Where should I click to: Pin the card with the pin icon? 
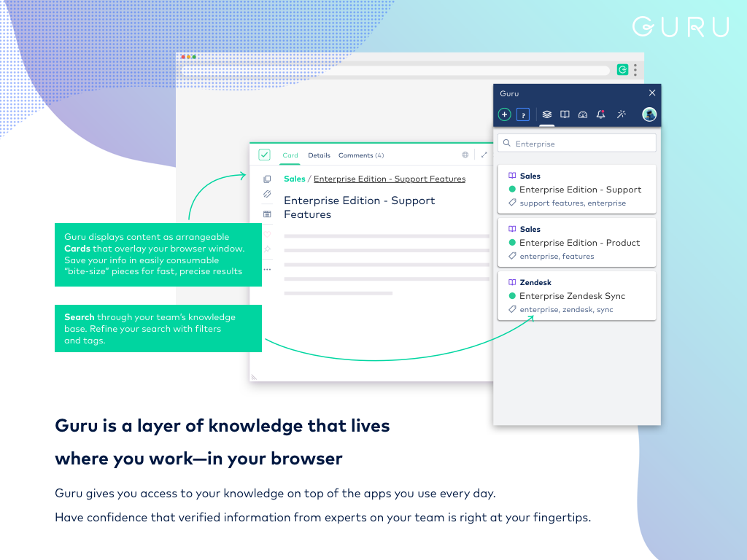[267, 249]
